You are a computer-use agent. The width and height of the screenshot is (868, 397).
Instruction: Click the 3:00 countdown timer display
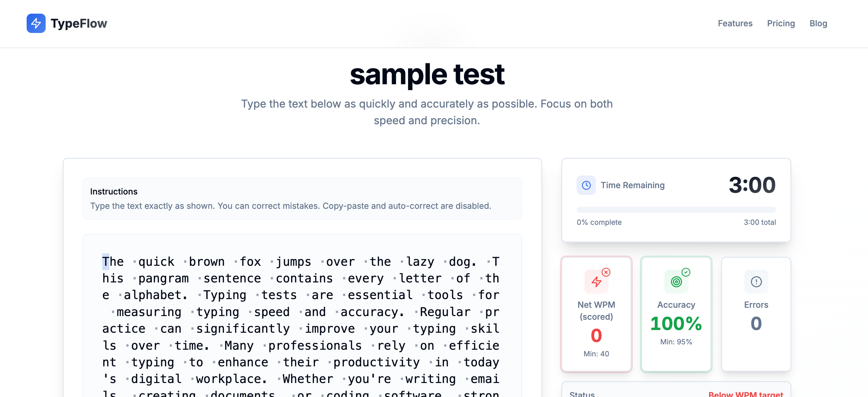click(752, 185)
